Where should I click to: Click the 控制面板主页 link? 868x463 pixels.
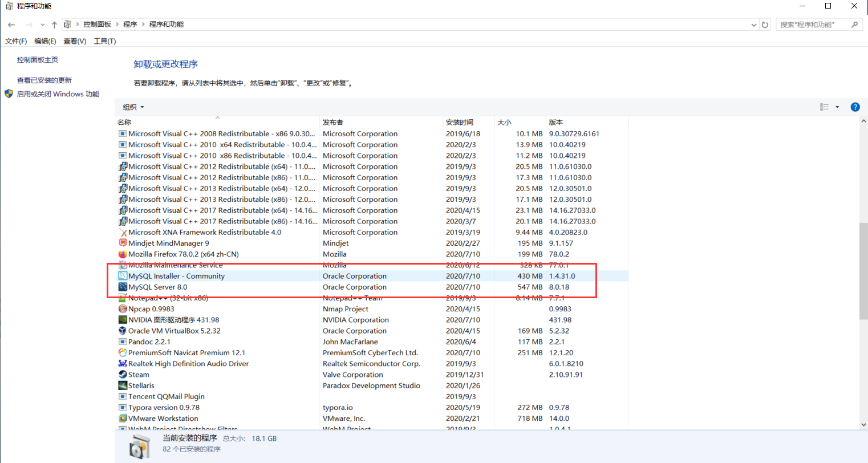tap(38, 60)
